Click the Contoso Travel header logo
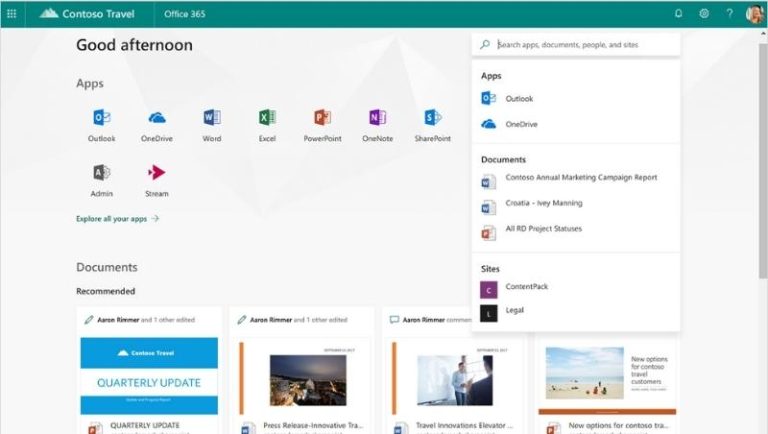This screenshot has height=434, width=768. point(92,14)
